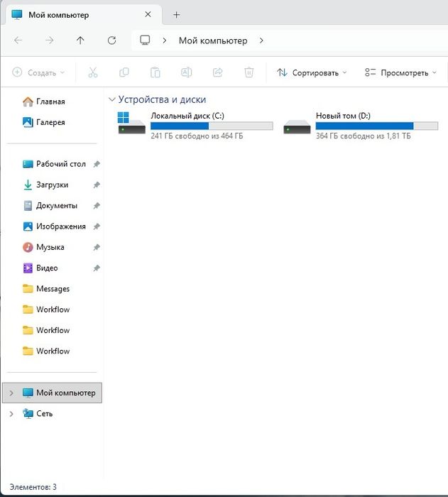The height and width of the screenshot is (497, 448).
Task: Click pin icon next to Изображения
Action: pos(97,226)
